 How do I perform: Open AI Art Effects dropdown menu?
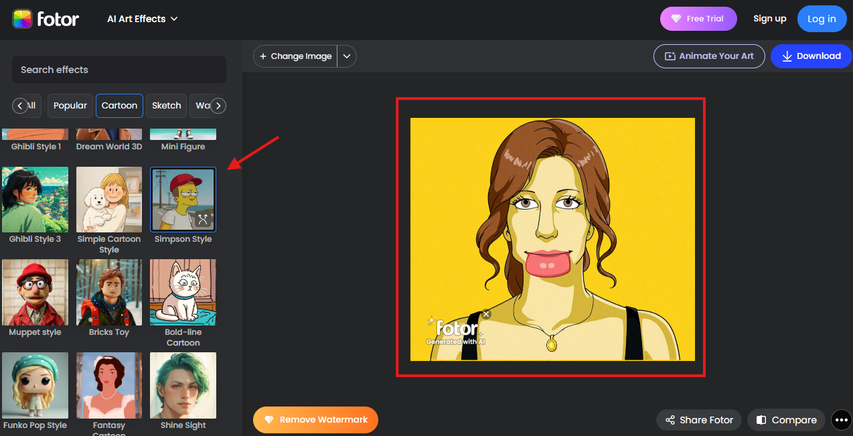pyautogui.click(x=142, y=19)
